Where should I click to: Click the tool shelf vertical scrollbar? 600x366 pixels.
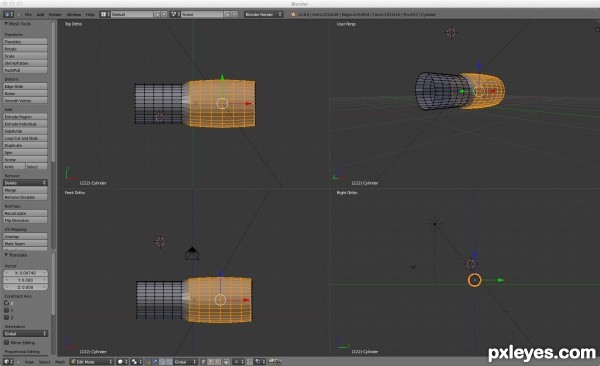(x=53, y=92)
